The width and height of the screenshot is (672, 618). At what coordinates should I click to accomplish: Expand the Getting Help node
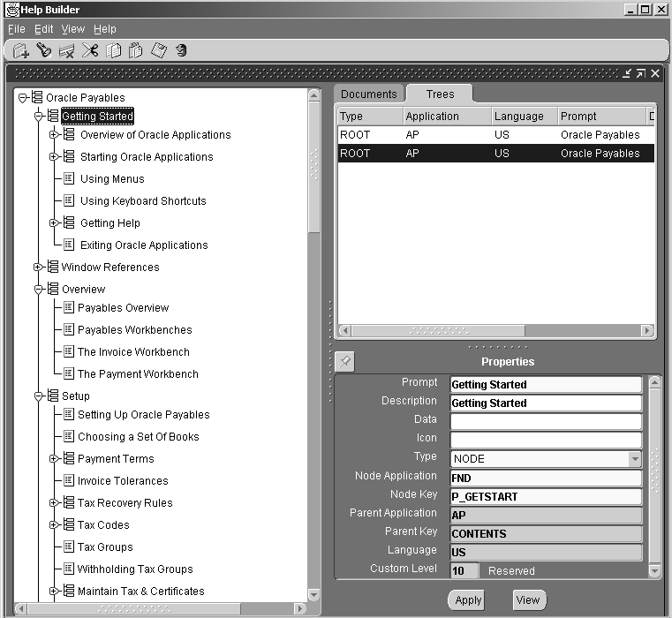(54, 222)
